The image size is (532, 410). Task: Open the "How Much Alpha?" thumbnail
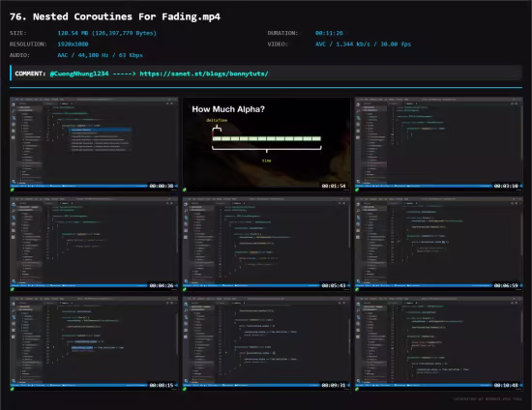266,144
